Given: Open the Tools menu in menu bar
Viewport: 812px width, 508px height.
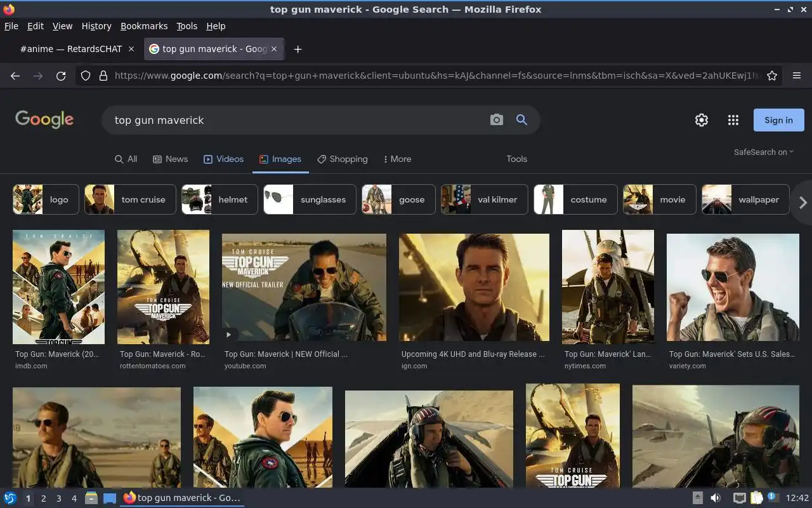Looking at the screenshot, I should [187, 26].
